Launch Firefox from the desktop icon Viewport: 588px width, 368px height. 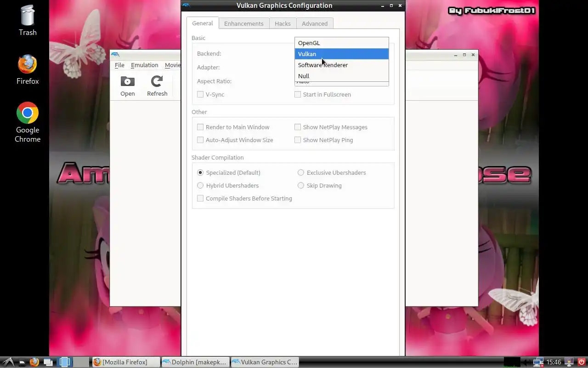pos(28,69)
